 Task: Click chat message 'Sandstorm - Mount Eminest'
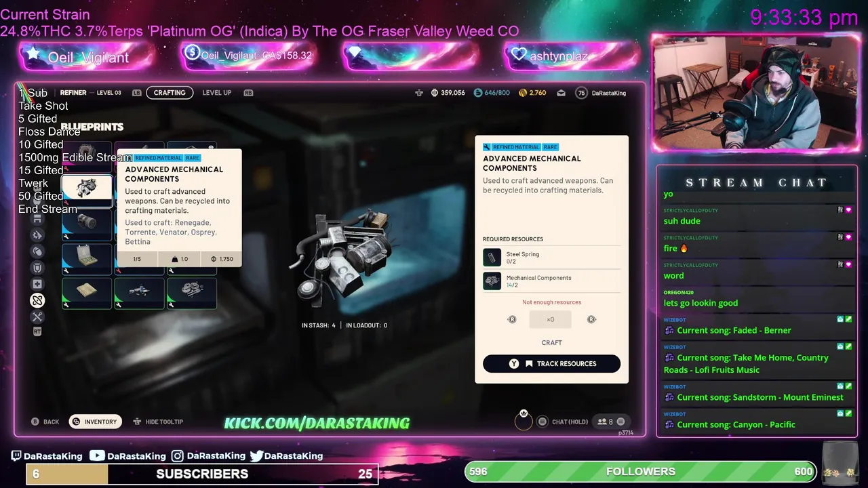coord(760,397)
